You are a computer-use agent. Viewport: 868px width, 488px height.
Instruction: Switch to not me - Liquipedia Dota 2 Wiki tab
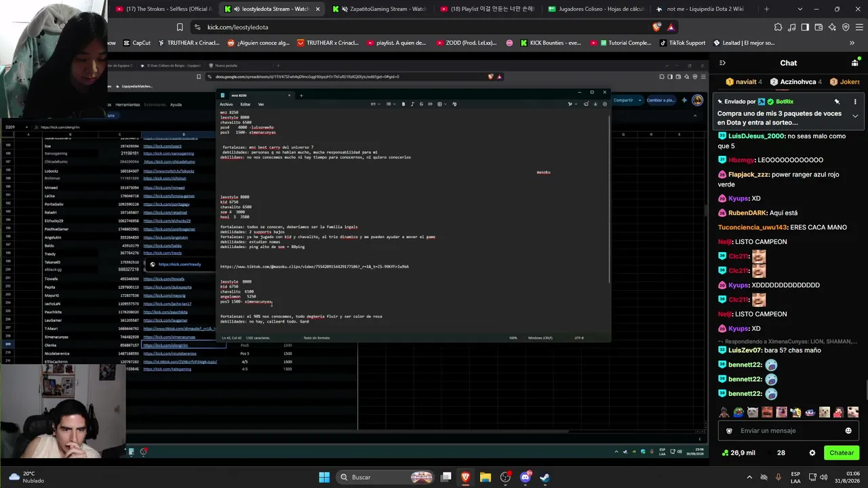(703, 9)
